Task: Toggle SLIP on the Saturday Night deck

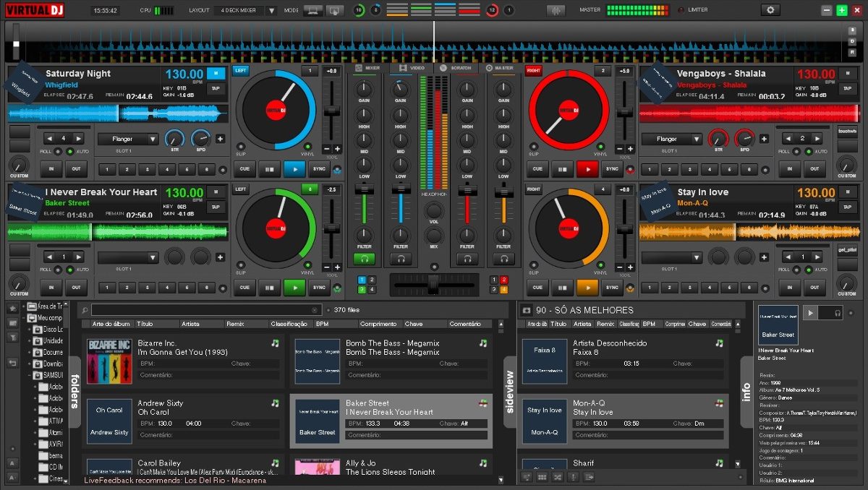Action: (x=240, y=146)
